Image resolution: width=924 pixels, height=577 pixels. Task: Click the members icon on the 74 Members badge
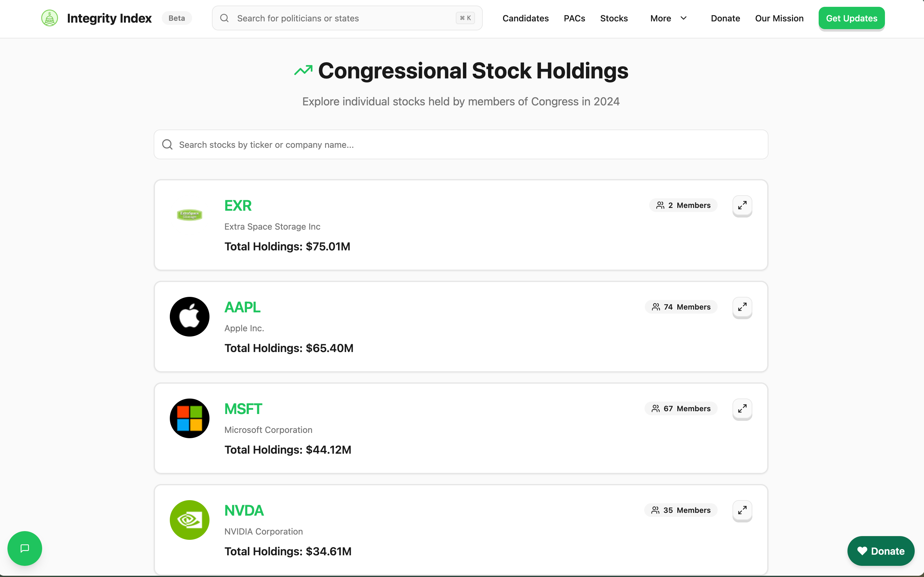pyautogui.click(x=656, y=306)
